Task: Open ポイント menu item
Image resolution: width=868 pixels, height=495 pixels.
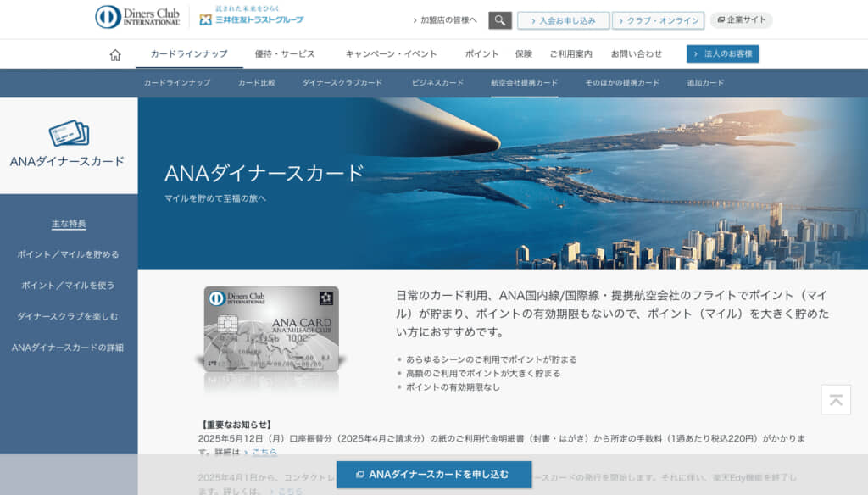Action: 481,53
